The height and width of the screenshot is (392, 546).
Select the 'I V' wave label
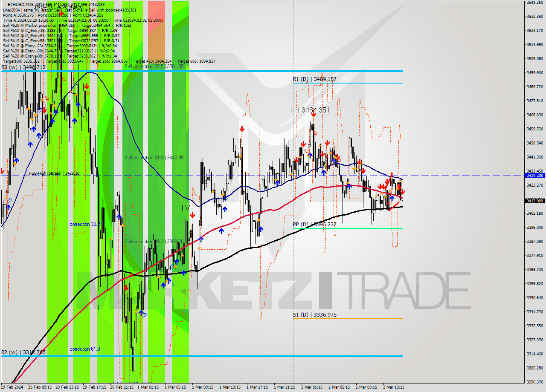coord(185,208)
